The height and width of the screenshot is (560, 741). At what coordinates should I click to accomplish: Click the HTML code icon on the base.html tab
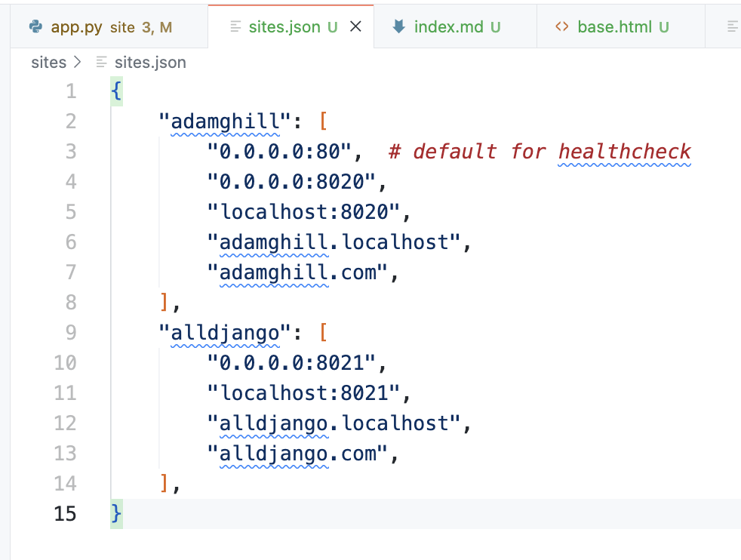[x=561, y=27]
